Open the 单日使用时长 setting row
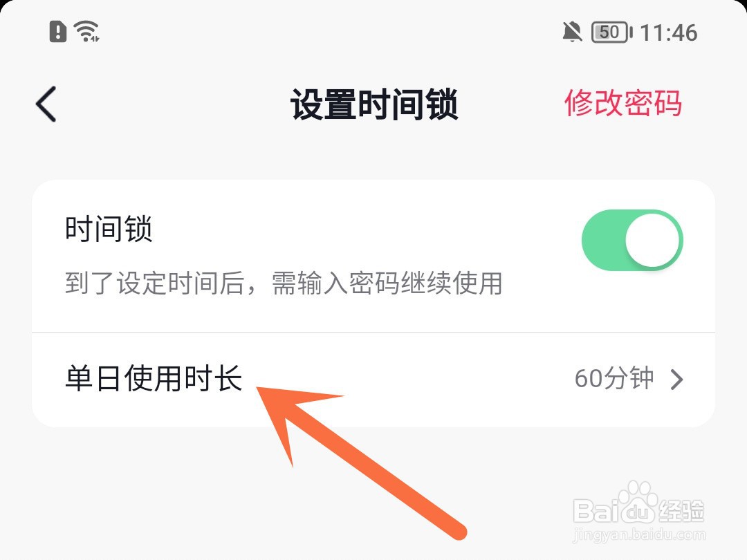This screenshot has height=560, width=747. (x=373, y=380)
